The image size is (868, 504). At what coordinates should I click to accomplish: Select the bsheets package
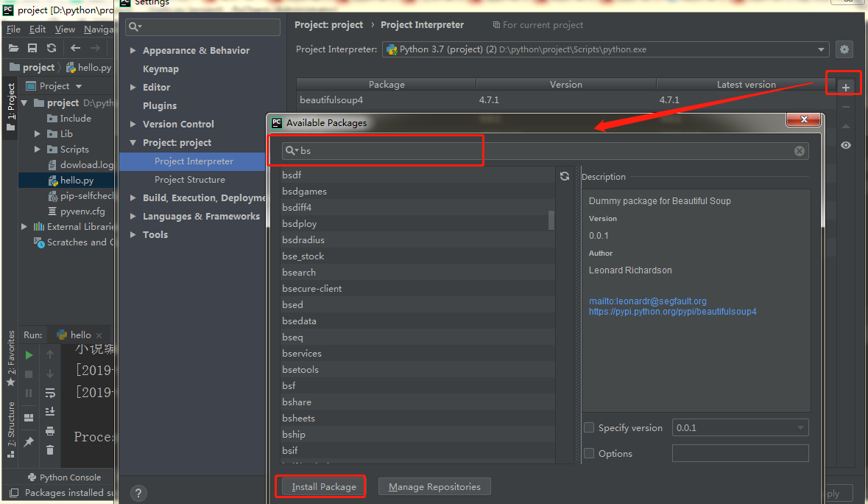tap(417, 418)
